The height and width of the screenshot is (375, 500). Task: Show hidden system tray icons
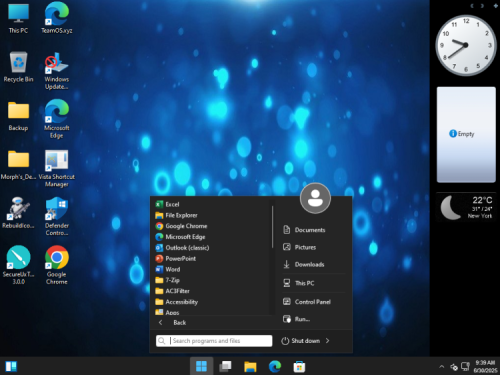point(442,367)
